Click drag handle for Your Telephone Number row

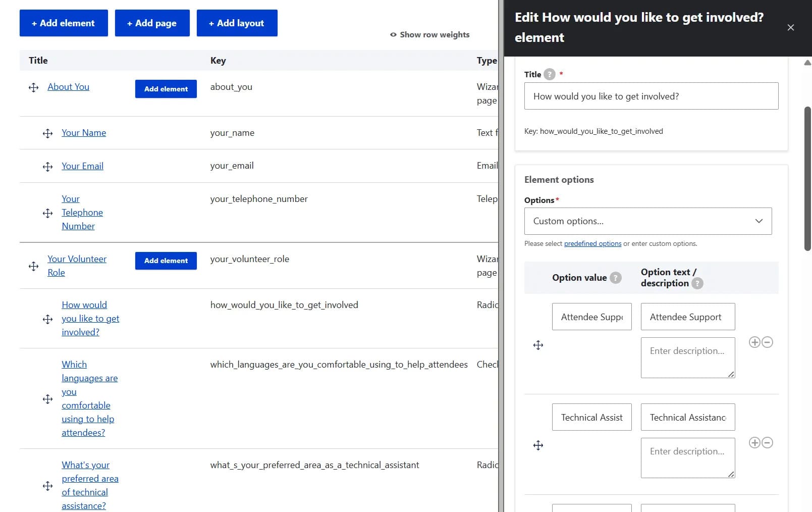pos(48,213)
